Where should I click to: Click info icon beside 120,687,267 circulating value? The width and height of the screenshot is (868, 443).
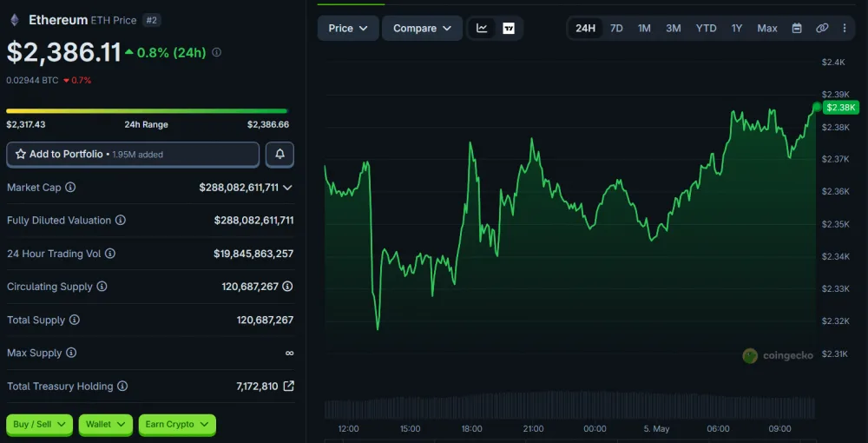tap(288, 287)
